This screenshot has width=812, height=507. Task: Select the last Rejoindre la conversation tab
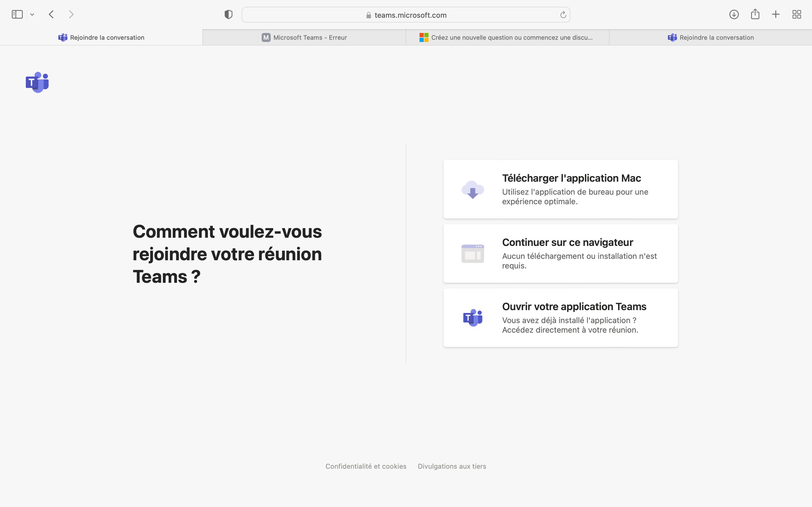[710, 37]
